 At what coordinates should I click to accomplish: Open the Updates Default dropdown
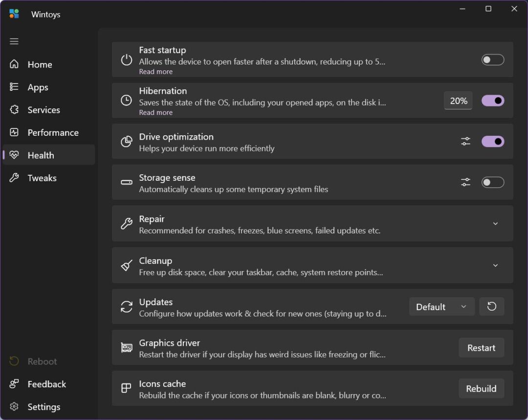[x=442, y=306]
